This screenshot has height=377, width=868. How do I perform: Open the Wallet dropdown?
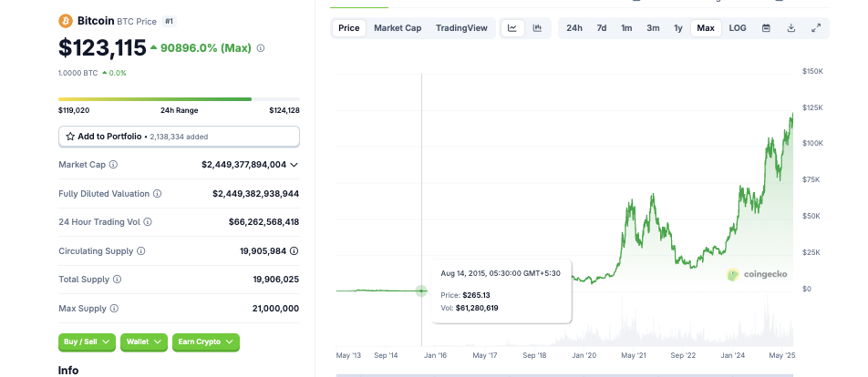(x=145, y=342)
